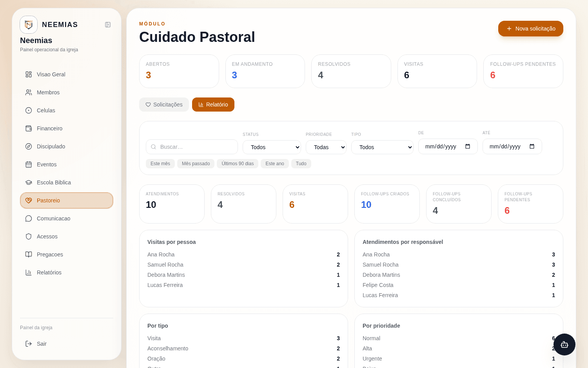588x368 pixels.
Task: Click the magnifier icon in the search box
Action: coord(154,147)
